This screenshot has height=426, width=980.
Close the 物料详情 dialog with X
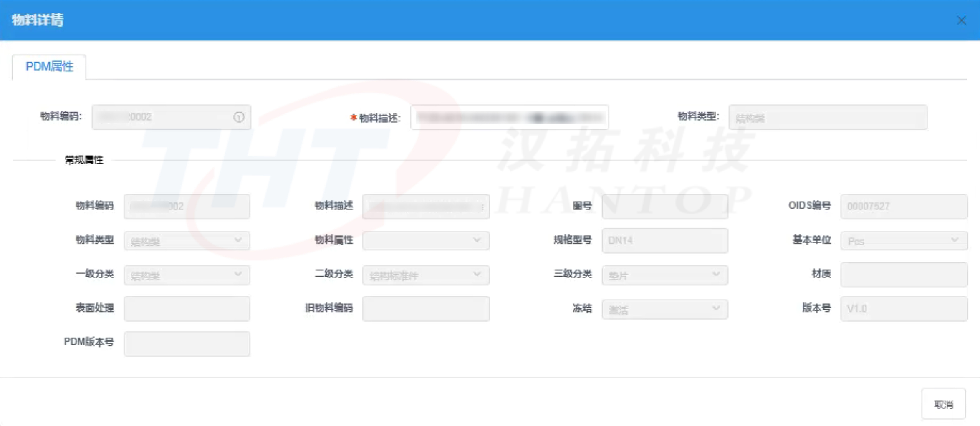click(x=962, y=20)
